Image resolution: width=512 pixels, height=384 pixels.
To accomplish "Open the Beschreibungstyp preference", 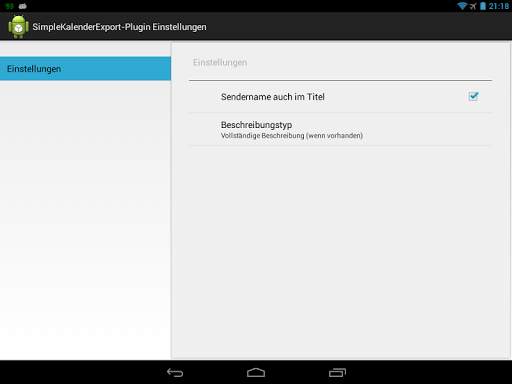I will 340,130.
